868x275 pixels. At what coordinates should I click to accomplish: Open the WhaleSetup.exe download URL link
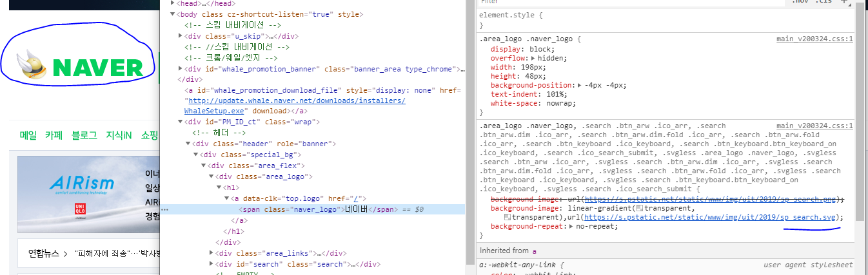click(x=295, y=106)
